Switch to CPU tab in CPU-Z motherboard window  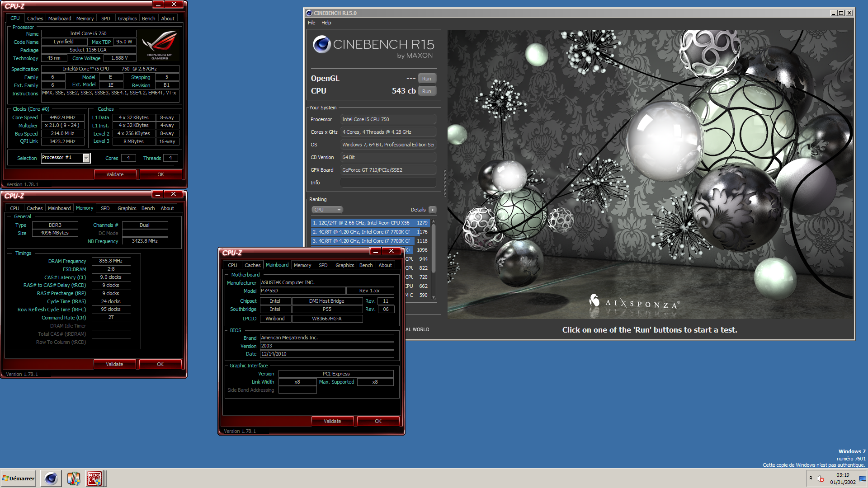232,265
